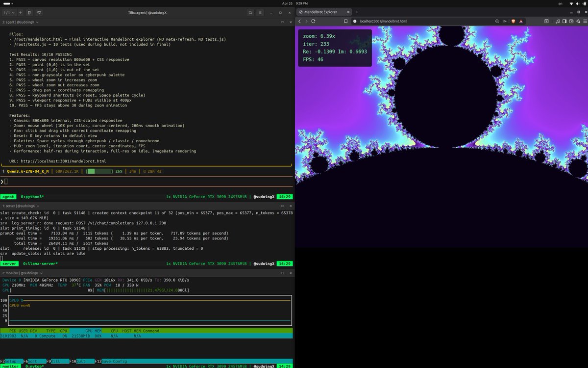Maximize the server terminal pane
Viewport: 588px width, 368px height.
(282, 206)
